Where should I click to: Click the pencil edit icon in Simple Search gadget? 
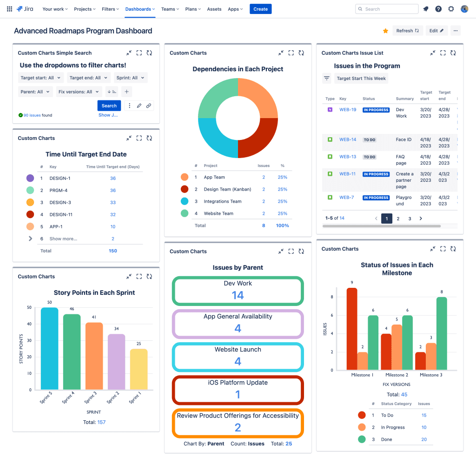(139, 106)
